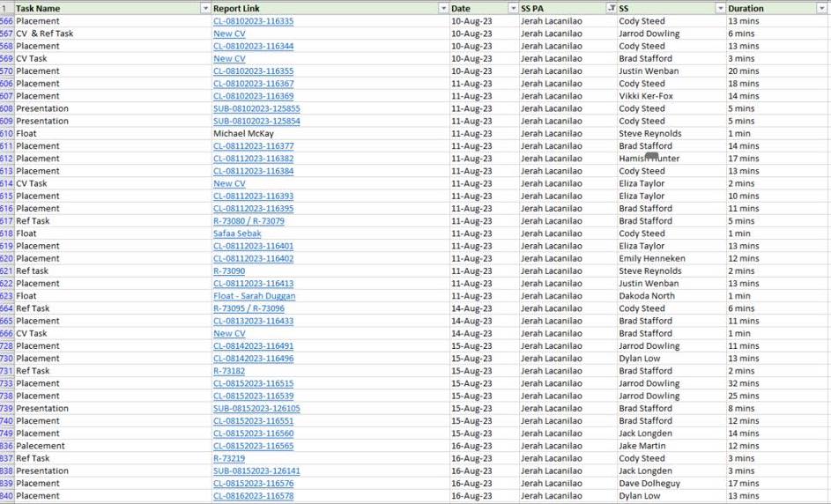
Task: Open report link CL-08112023-116393
Action: tap(253, 196)
